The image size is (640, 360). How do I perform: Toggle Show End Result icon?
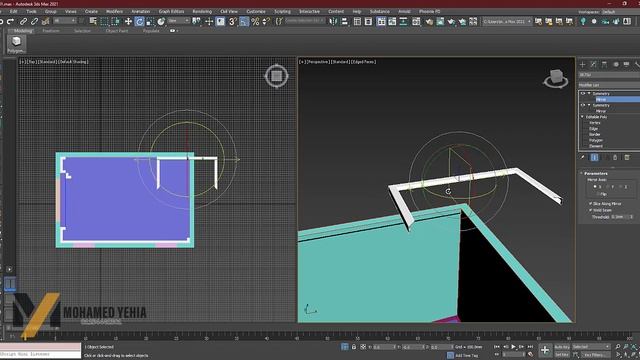tap(594, 158)
